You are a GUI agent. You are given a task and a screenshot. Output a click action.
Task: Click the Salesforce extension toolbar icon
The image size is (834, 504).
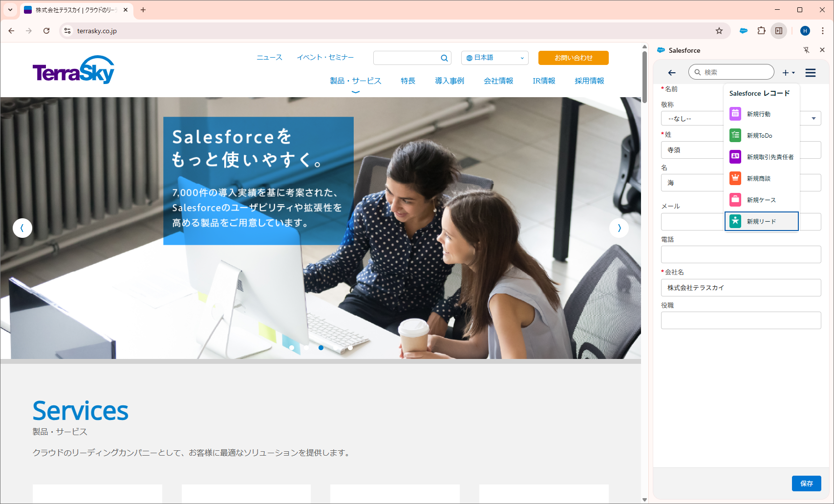click(x=744, y=31)
